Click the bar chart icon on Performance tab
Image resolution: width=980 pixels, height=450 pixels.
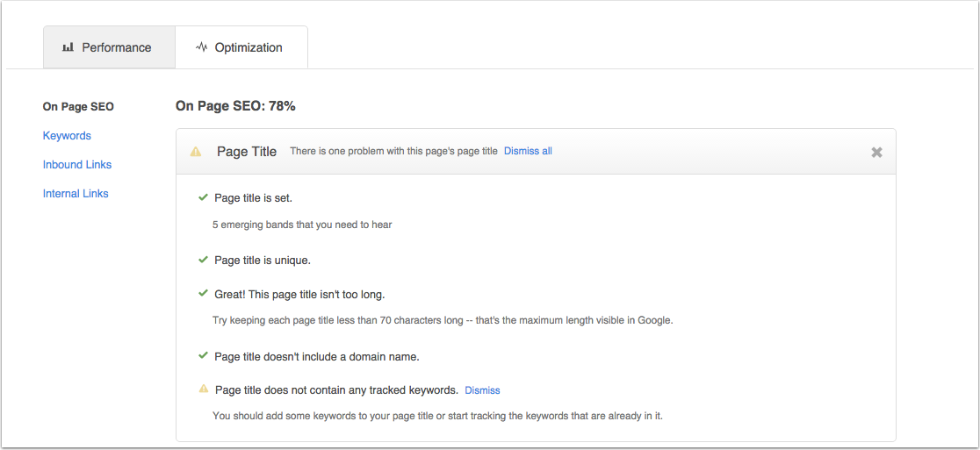(x=68, y=47)
